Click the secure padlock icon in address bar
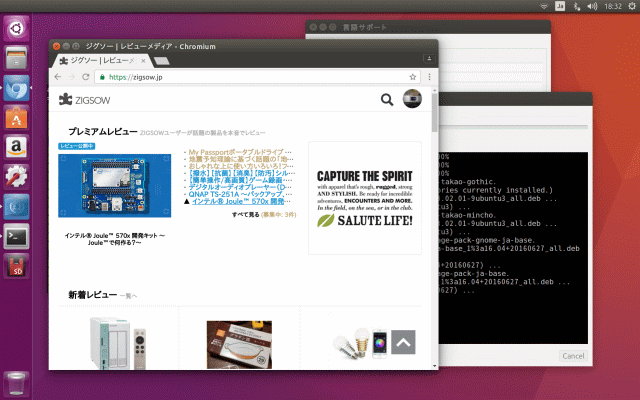640x400 pixels. point(102,77)
